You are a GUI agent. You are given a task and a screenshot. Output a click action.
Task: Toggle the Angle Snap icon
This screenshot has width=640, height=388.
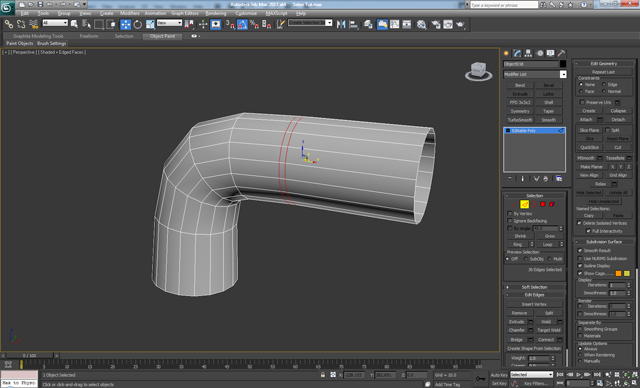point(242,24)
